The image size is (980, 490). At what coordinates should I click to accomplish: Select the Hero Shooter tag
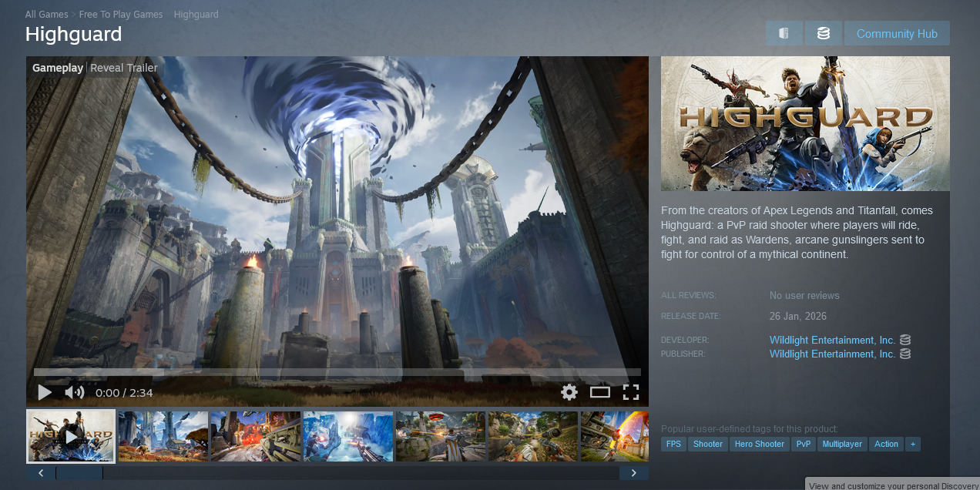[760, 444]
